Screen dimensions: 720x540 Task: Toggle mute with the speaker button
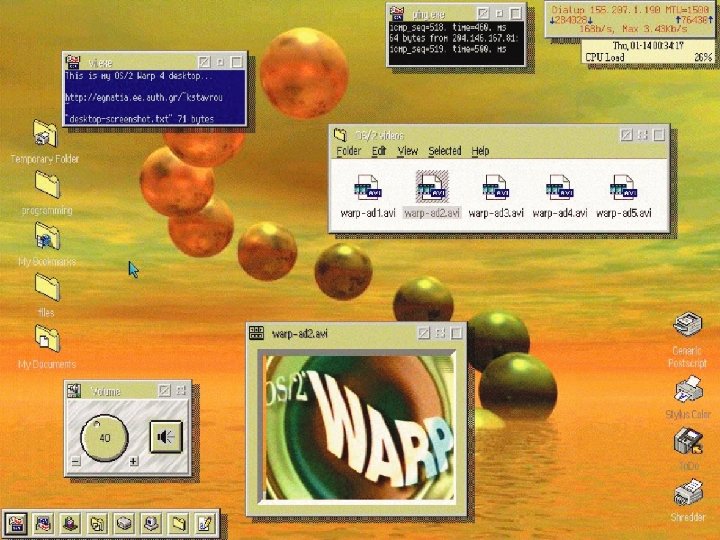166,437
